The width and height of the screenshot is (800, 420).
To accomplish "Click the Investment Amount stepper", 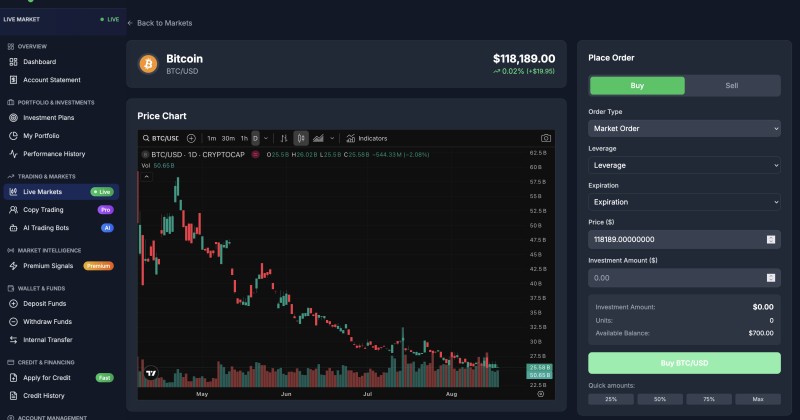I will pos(771,278).
